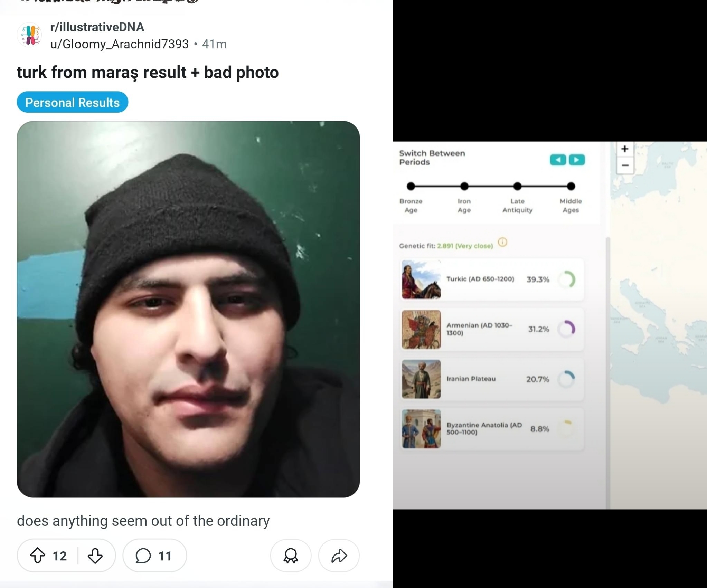Open the r/illustrativeDNA community avatar

click(x=30, y=35)
